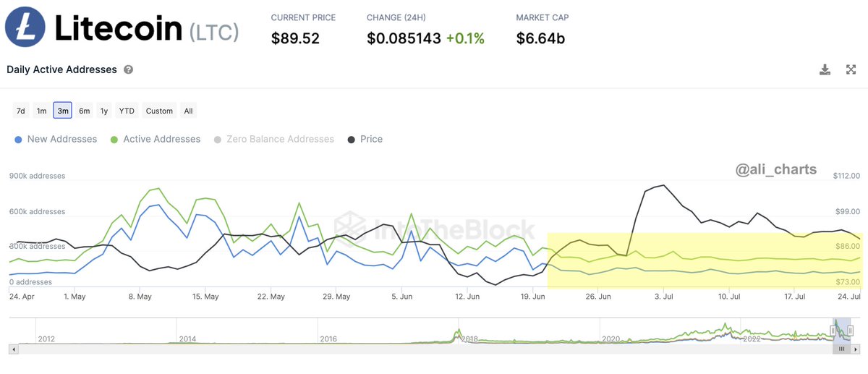Screen dimensions: 868x374
Task: Expand the chart to fullscreen
Action: coord(851,69)
